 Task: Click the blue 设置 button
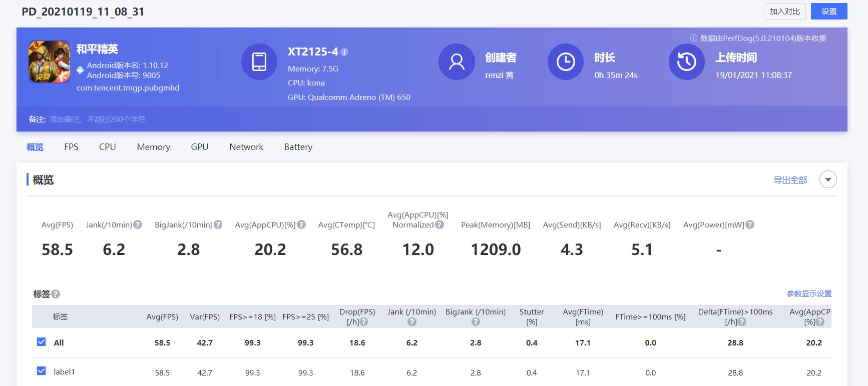[829, 11]
